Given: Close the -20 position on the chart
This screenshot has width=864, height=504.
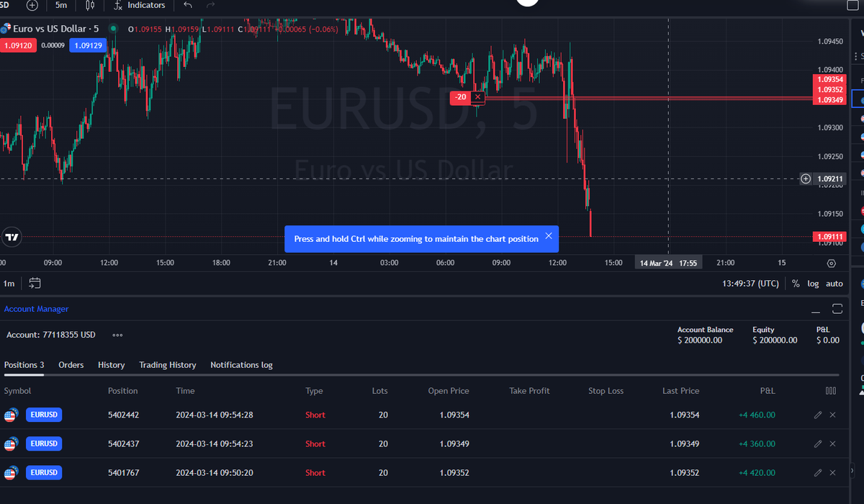Looking at the screenshot, I should [477, 97].
